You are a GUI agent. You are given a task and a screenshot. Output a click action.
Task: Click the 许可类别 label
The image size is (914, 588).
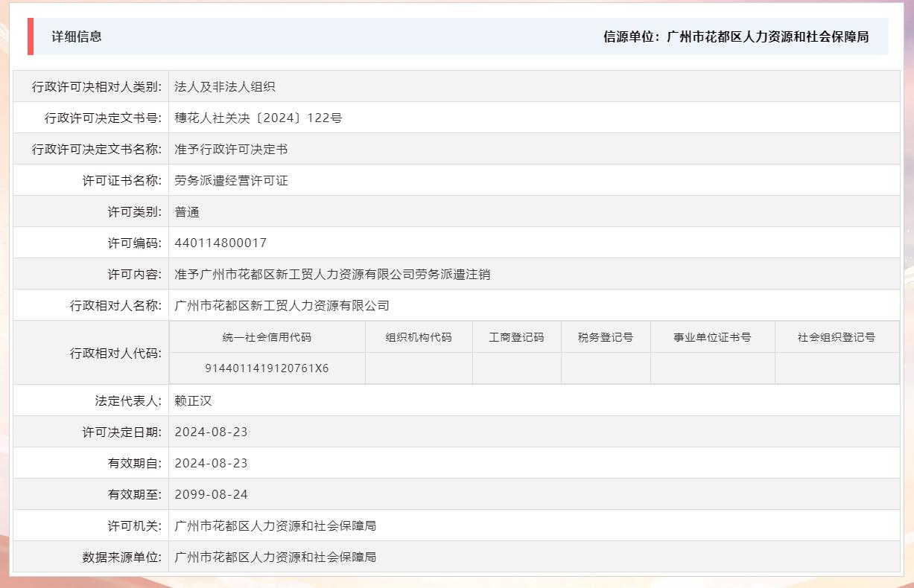(x=135, y=211)
